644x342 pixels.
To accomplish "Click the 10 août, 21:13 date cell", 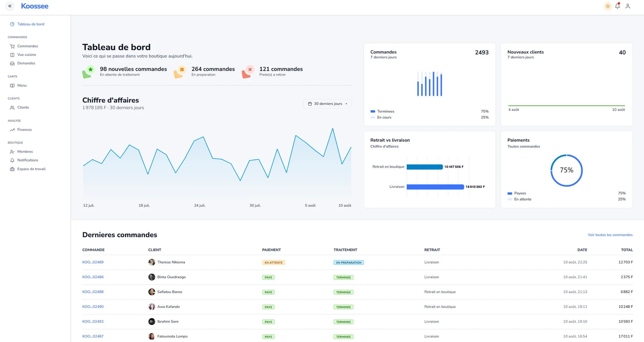I will pyautogui.click(x=575, y=292).
